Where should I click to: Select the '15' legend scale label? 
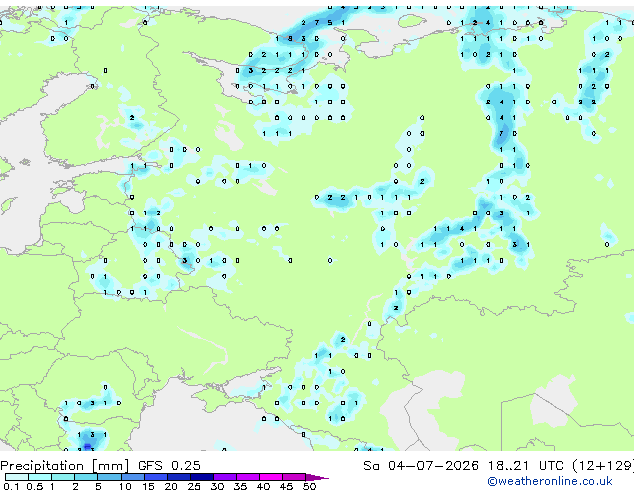(x=148, y=486)
